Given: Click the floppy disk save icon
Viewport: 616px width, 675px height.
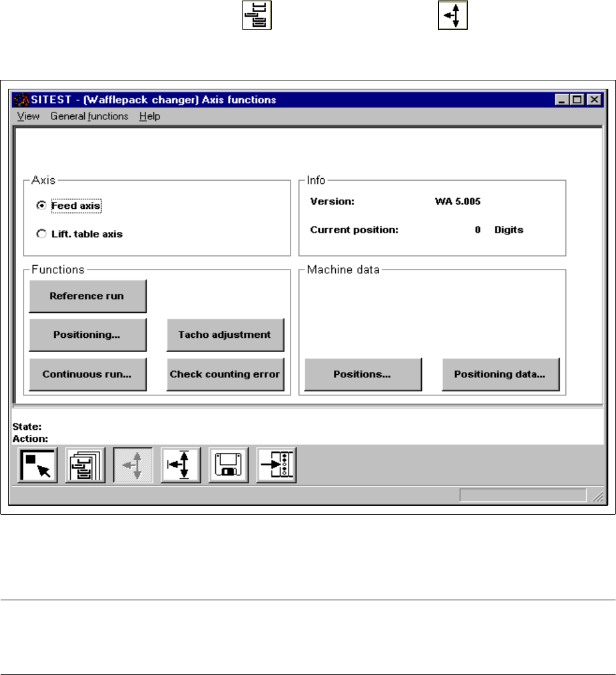Looking at the screenshot, I should [x=229, y=466].
